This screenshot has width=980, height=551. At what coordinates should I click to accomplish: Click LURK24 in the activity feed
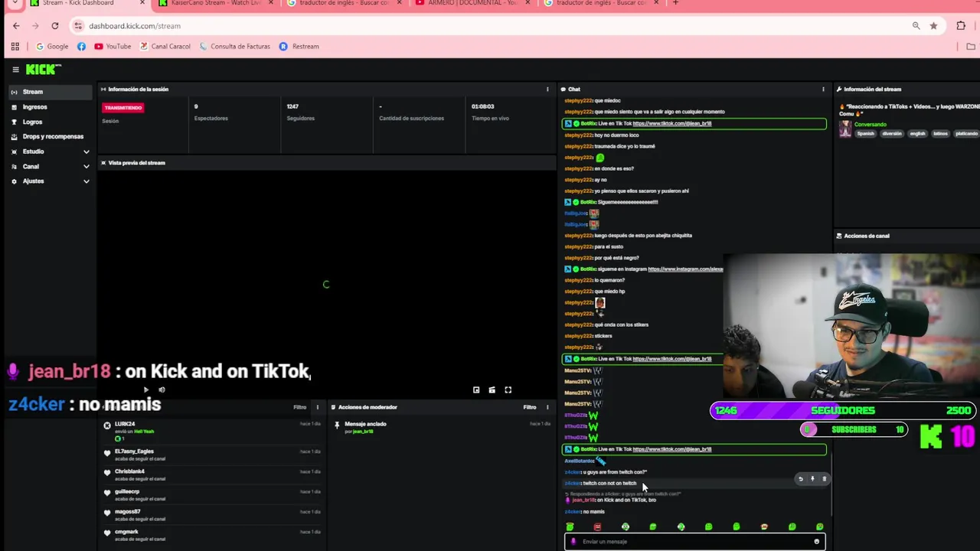coord(125,424)
